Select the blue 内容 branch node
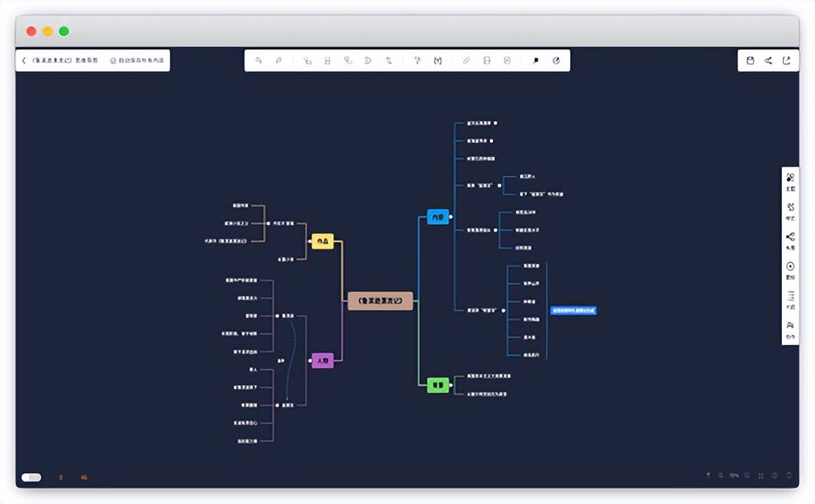 coord(438,217)
